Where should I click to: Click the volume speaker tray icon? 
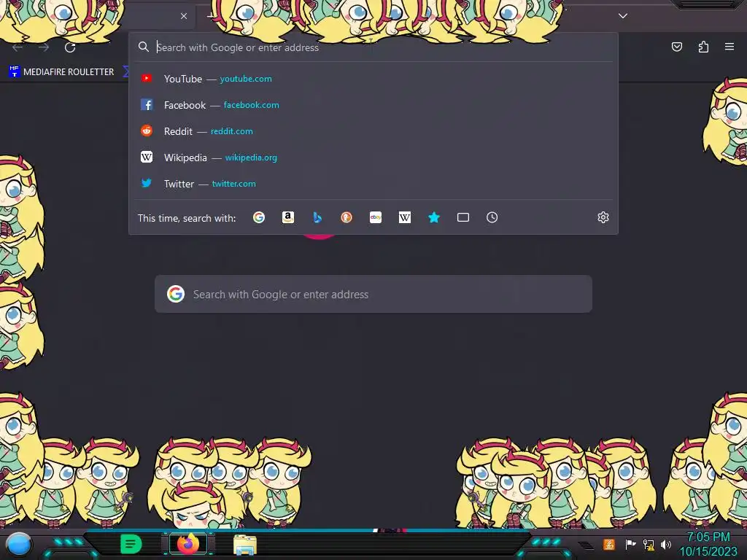pos(665,544)
